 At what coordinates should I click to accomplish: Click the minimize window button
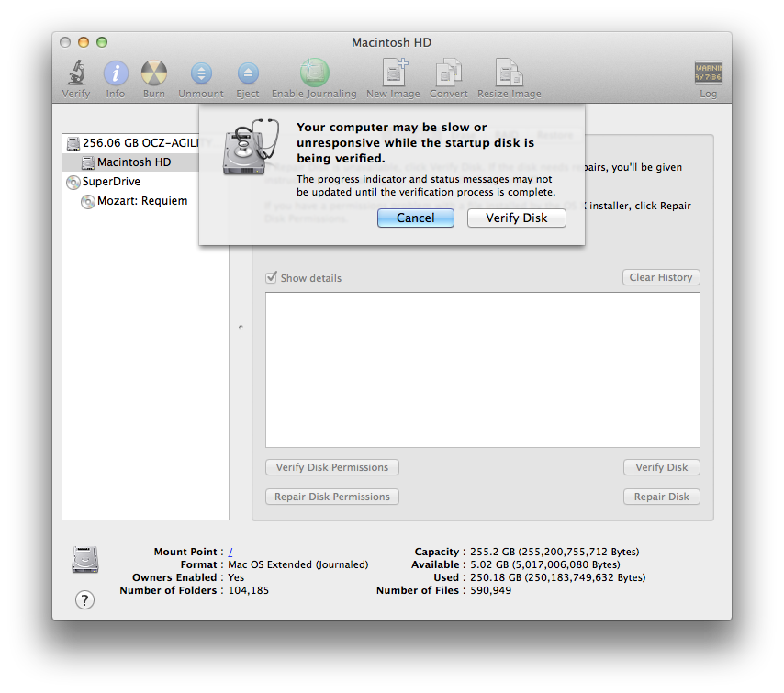coord(84,42)
